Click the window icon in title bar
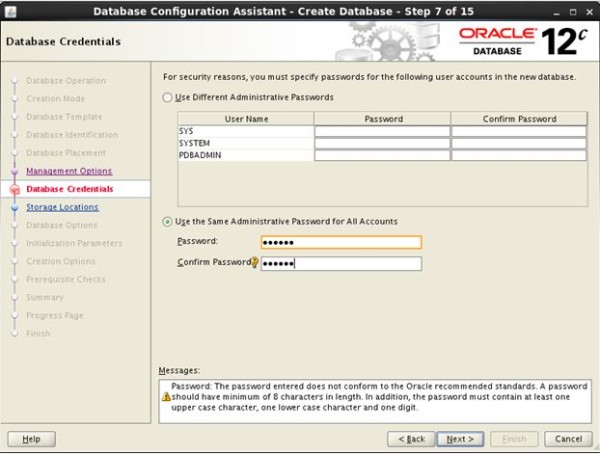Viewport: 600px width, 455px height. pyautogui.click(x=10, y=11)
